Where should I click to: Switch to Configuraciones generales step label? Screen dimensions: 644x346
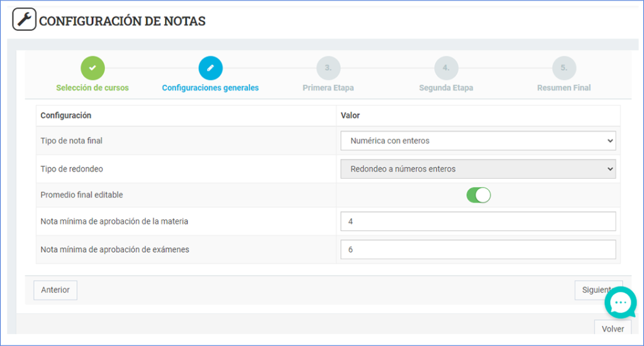click(210, 88)
